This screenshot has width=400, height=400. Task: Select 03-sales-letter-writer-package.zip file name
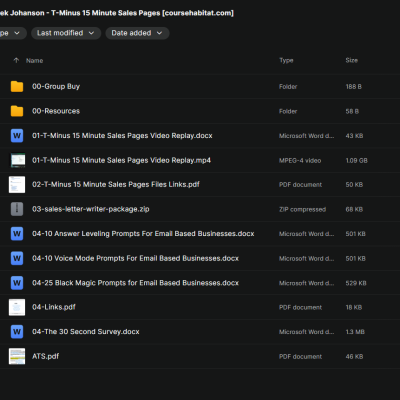click(91, 209)
